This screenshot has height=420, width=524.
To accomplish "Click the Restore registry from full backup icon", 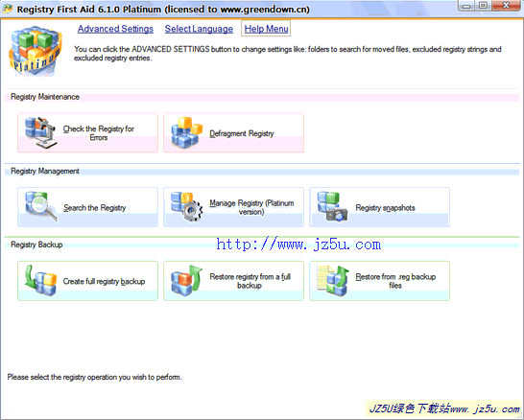I will 187,280.
